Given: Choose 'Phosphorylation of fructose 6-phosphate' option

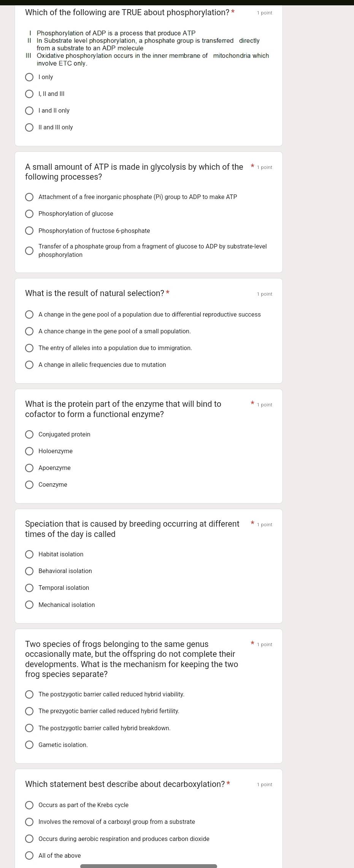Looking at the screenshot, I should coord(29,231).
